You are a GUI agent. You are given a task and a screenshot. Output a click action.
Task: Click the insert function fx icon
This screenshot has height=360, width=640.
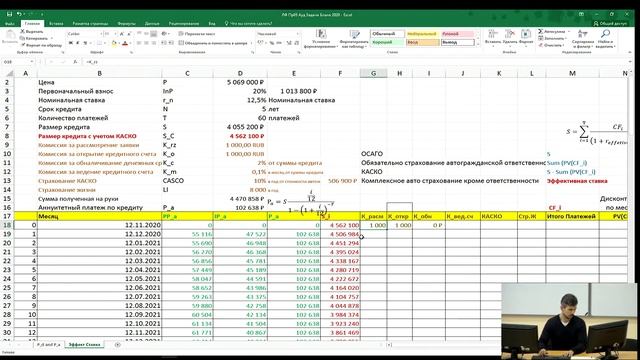(x=75, y=62)
